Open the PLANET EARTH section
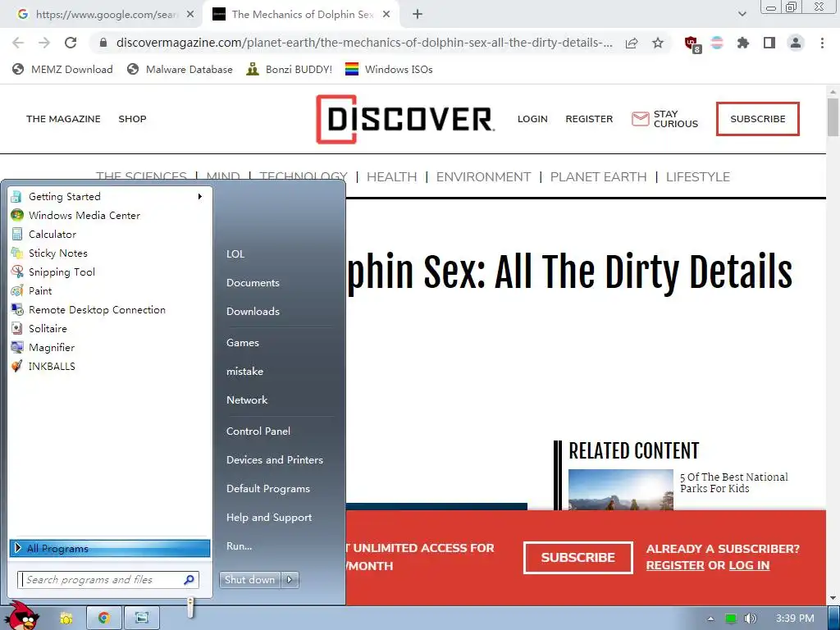 pyautogui.click(x=598, y=177)
